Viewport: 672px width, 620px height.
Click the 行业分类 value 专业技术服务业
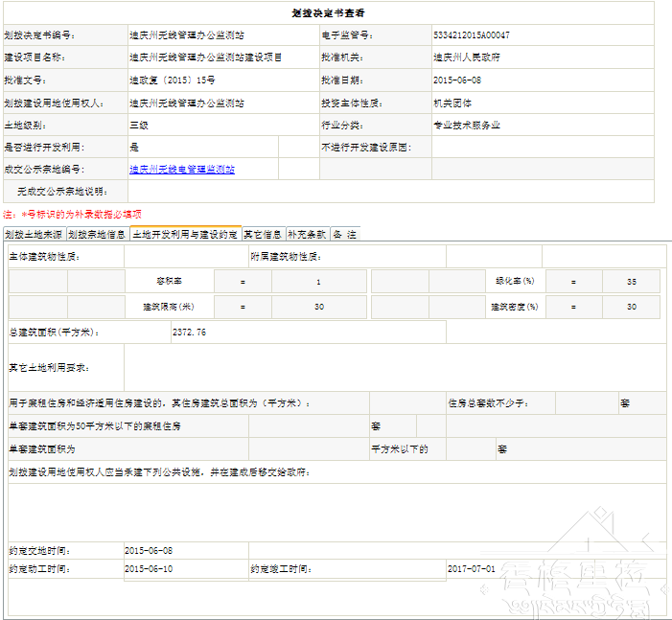point(467,125)
